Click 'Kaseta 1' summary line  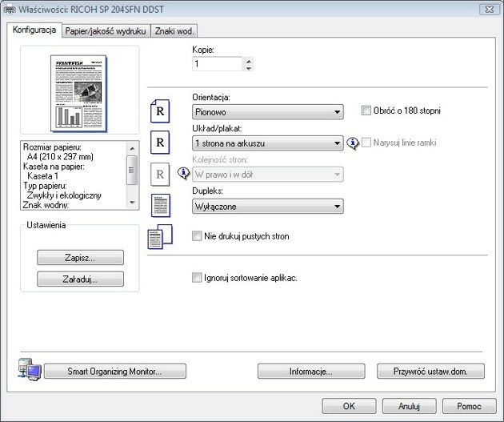tap(42, 176)
